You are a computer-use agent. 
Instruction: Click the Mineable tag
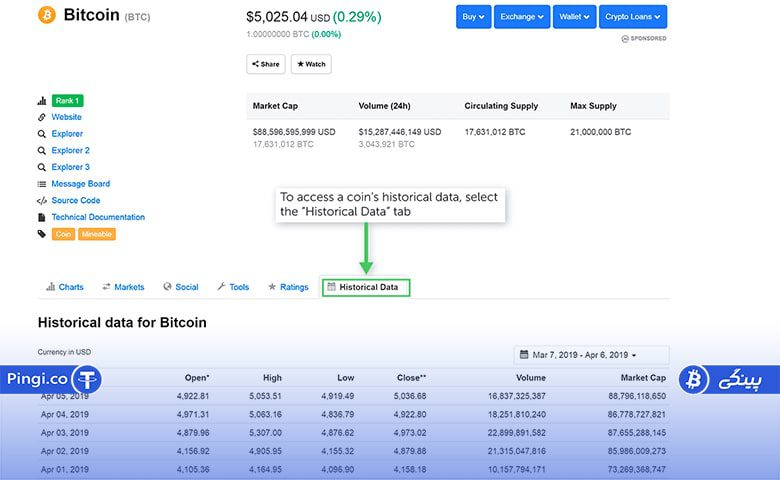click(97, 234)
